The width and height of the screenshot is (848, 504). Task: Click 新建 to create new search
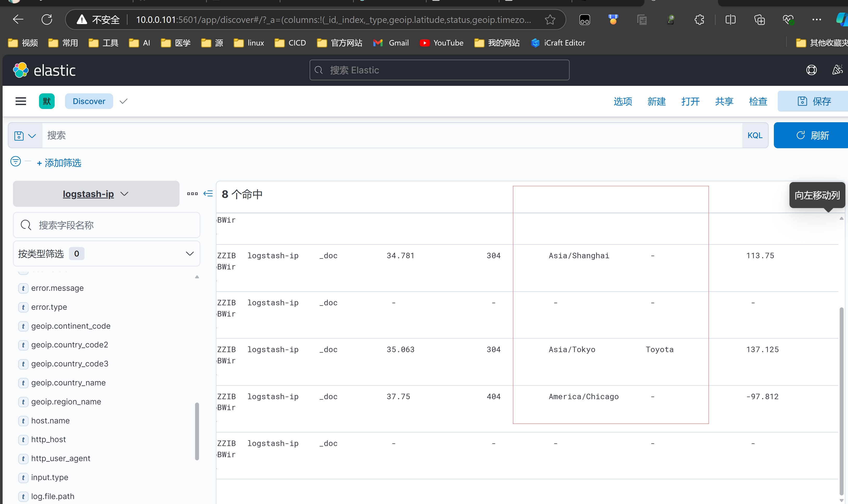click(x=656, y=101)
